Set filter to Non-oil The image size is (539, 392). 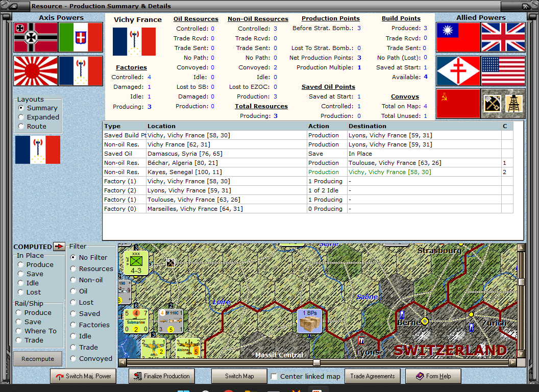pyautogui.click(x=87, y=280)
